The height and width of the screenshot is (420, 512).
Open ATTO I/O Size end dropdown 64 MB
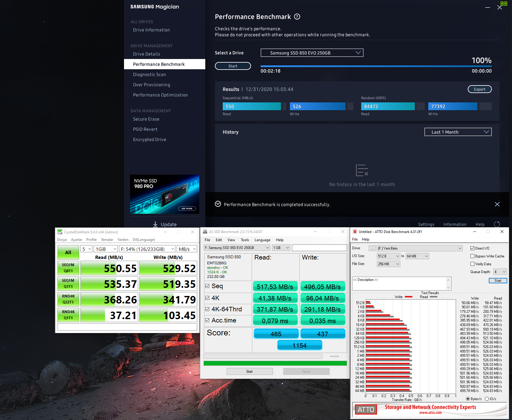(x=417, y=256)
